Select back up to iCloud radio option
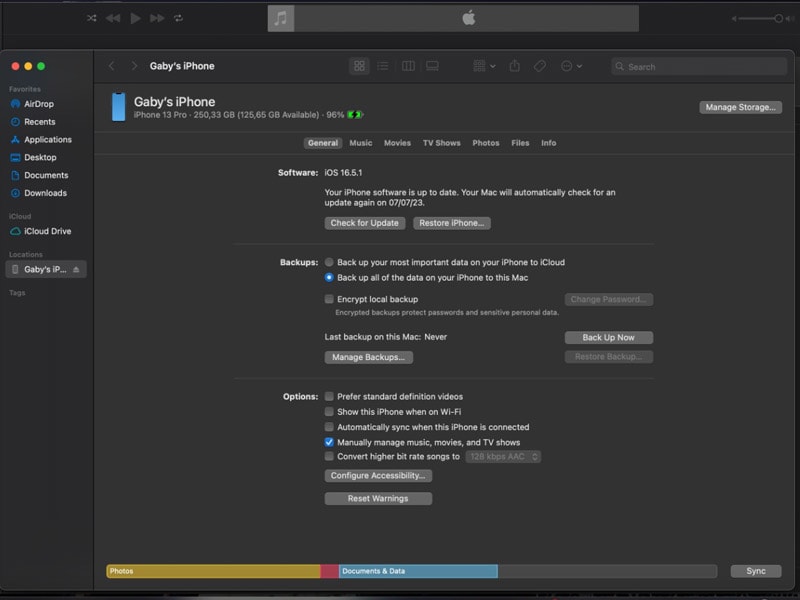 point(329,262)
